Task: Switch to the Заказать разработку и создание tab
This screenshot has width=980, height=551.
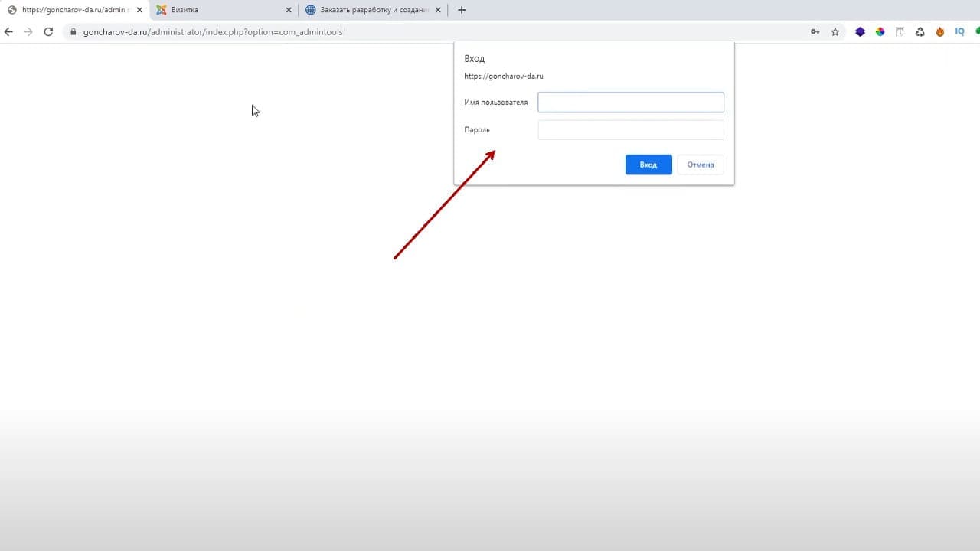Action: tap(372, 10)
